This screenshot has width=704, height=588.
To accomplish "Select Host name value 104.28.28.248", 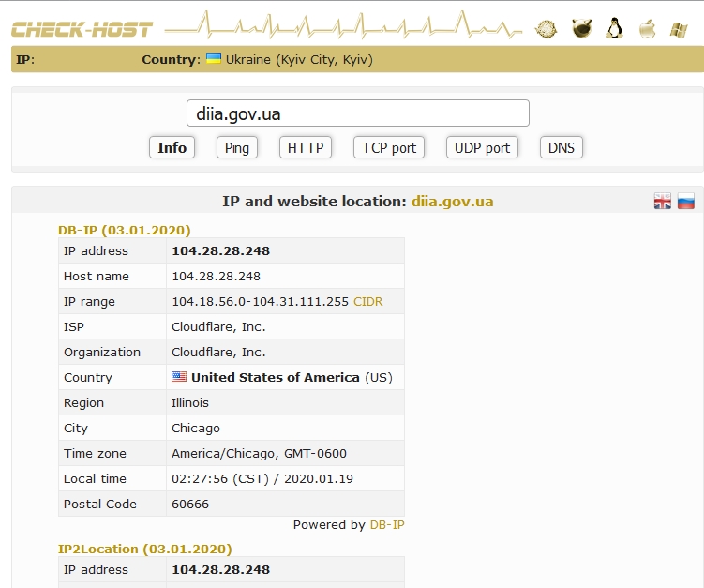I will pos(216,276).
